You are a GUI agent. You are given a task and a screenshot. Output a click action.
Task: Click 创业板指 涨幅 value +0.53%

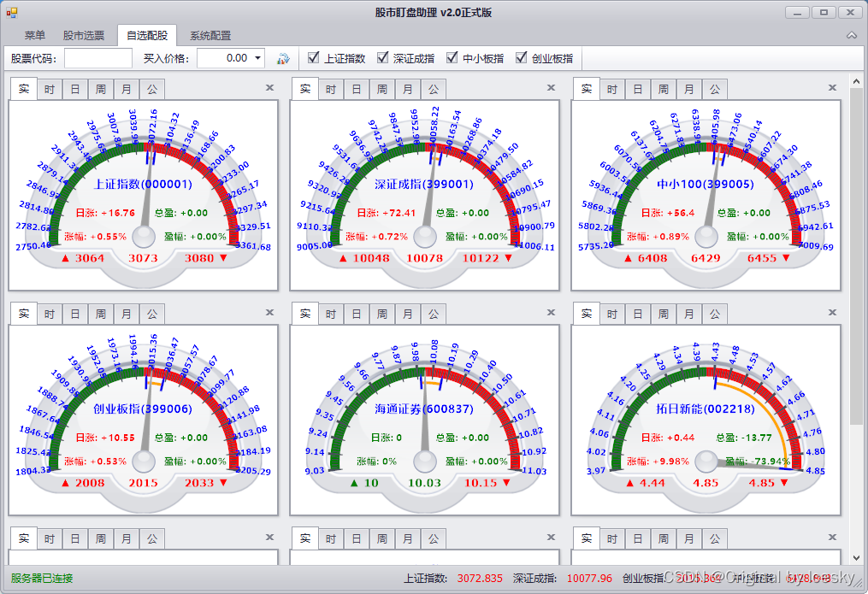pos(108,462)
